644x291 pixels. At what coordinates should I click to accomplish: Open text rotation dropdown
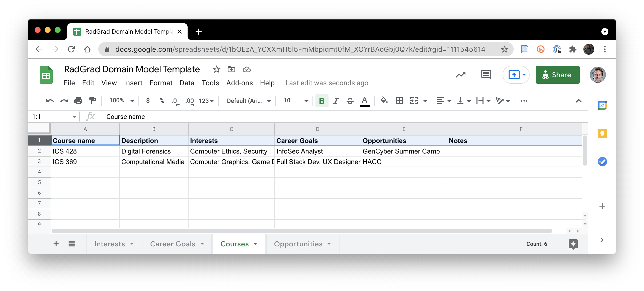(x=503, y=101)
